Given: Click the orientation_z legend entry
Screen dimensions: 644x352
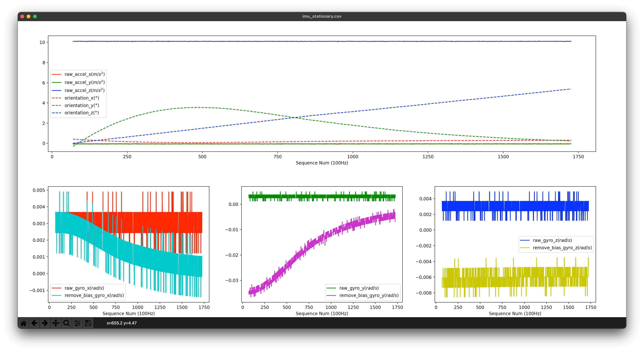Looking at the screenshot, I should pos(81,113).
